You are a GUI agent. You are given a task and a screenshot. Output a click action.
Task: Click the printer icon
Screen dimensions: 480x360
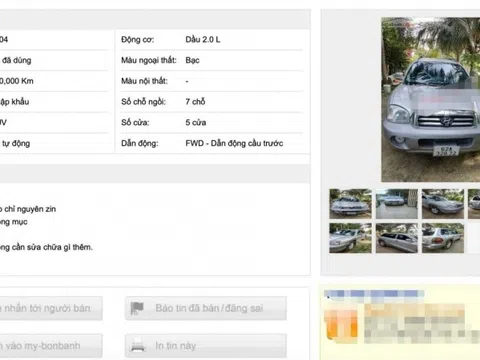pos(138,345)
